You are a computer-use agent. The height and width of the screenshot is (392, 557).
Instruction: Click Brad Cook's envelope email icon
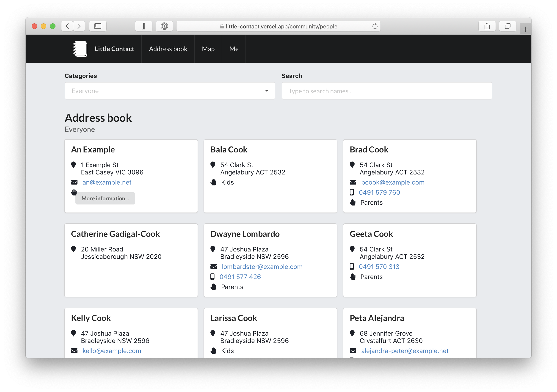[353, 182]
